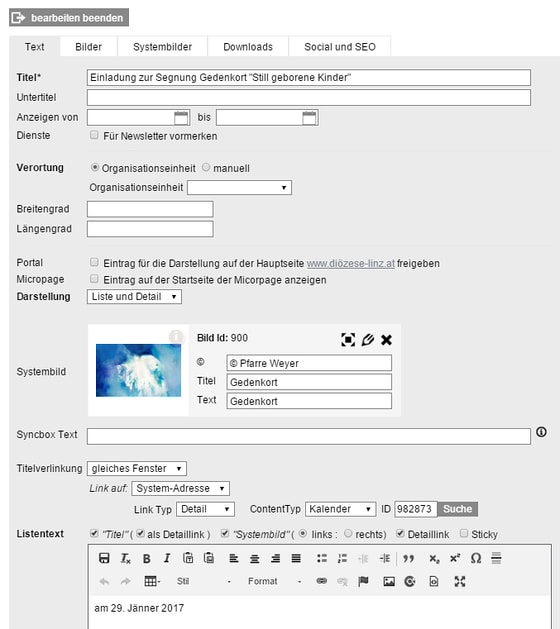Open the Link Typ Detail dropdown
The image size is (560, 629).
(205, 509)
